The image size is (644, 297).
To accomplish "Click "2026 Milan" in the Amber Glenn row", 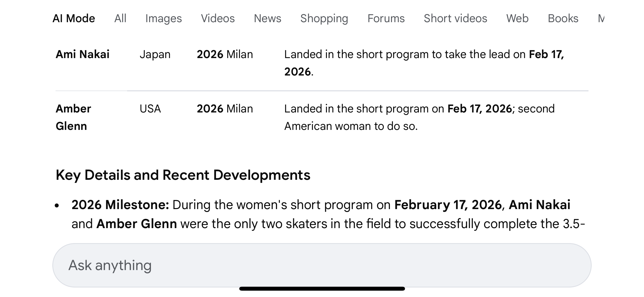I will click(225, 109).
